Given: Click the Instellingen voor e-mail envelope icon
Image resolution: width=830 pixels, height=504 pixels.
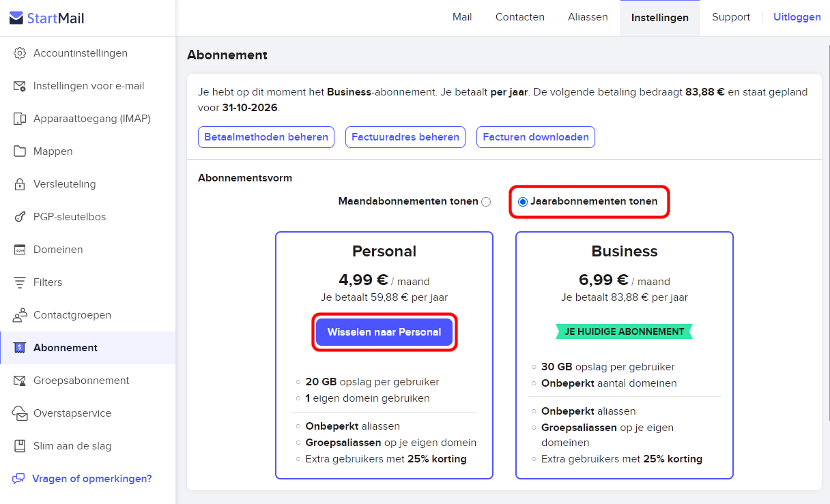Looking at the screenshot, I should (x=20, y=86).
